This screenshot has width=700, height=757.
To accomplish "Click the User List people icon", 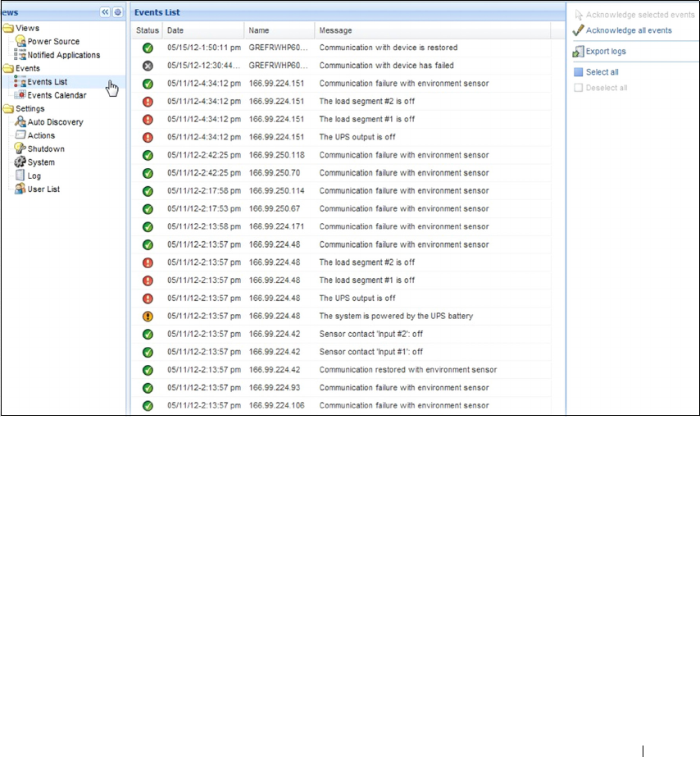I will (x=20, y=189).
